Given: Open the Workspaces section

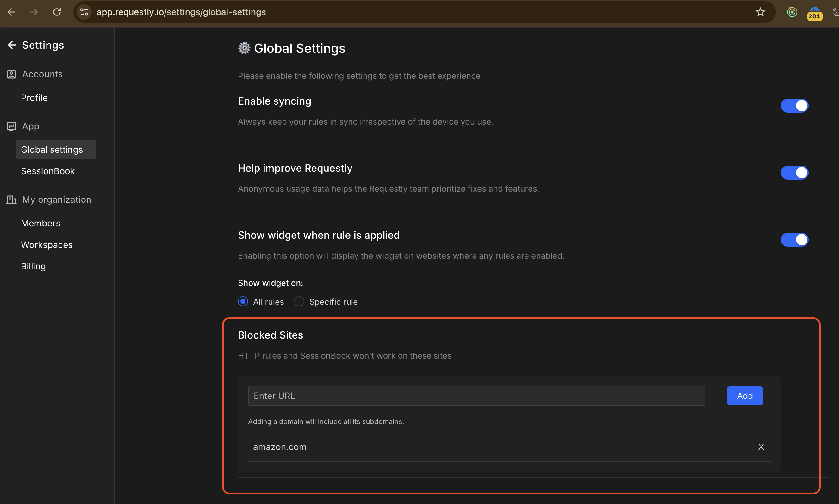Looking at the screenshot, I should tap(47, 245).
